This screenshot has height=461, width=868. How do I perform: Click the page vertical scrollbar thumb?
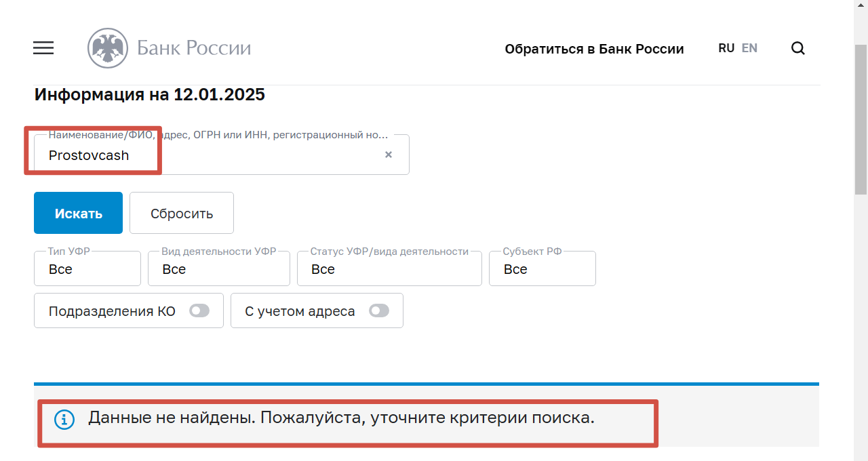(861, 119)
